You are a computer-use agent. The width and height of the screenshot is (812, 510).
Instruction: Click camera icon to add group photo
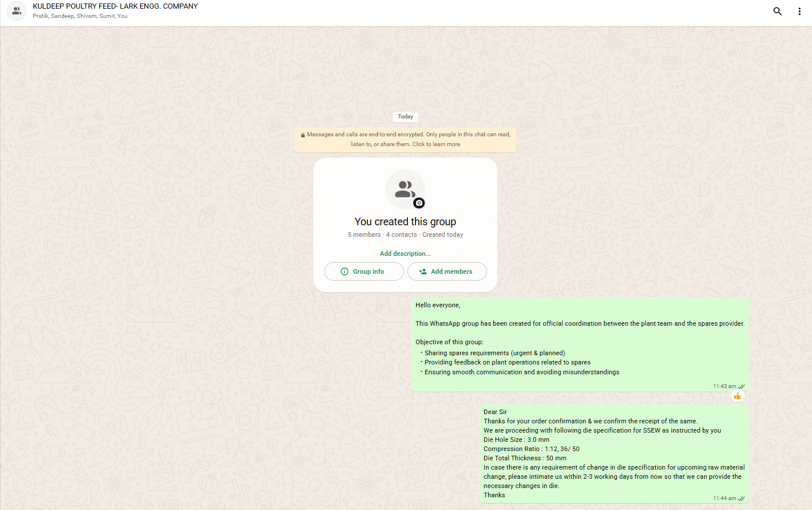[x=419, y=203]
